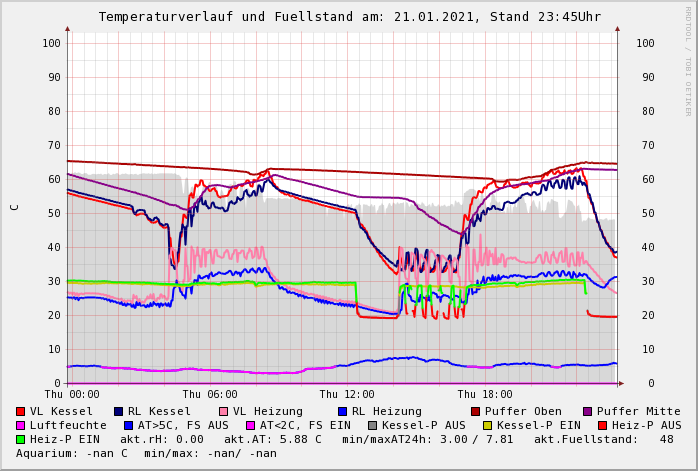This screenshot has width=698, height=471.
Task: Click the Heiz-P AUS legend label
Action: [646, 425]
